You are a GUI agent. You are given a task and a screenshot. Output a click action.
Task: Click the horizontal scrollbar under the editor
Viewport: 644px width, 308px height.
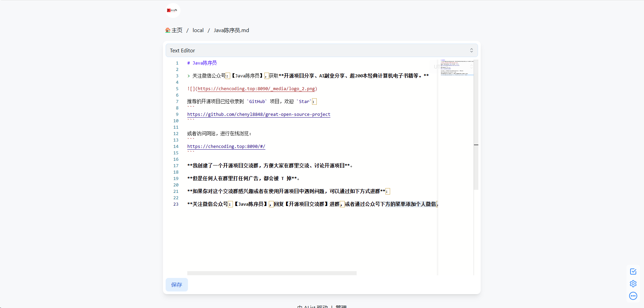(272, 273)
